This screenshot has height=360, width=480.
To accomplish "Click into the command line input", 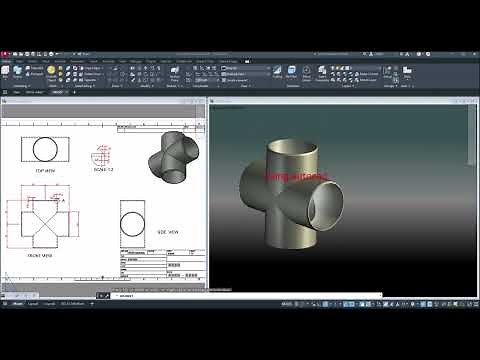I will click(x=247, y=295).
